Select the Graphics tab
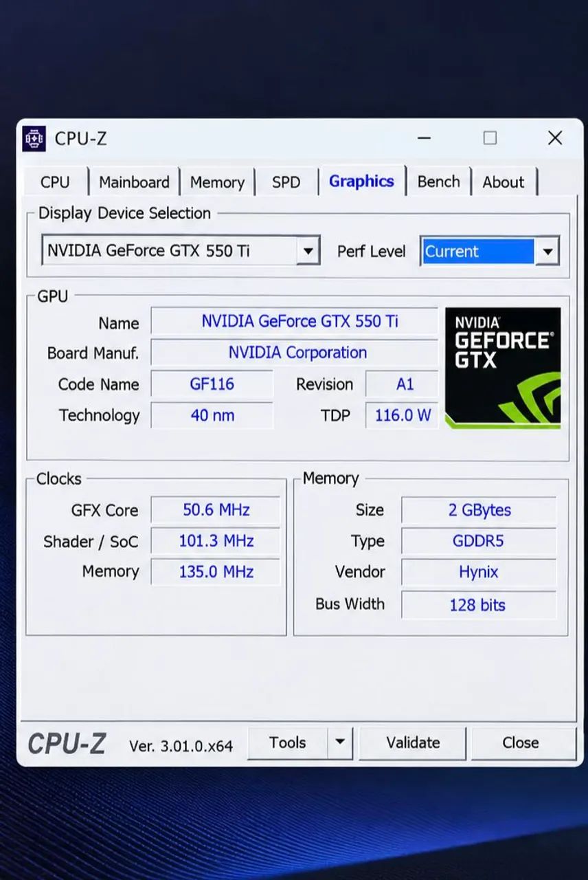The height and width of the screenshot is (880, 588). [361, 181]
